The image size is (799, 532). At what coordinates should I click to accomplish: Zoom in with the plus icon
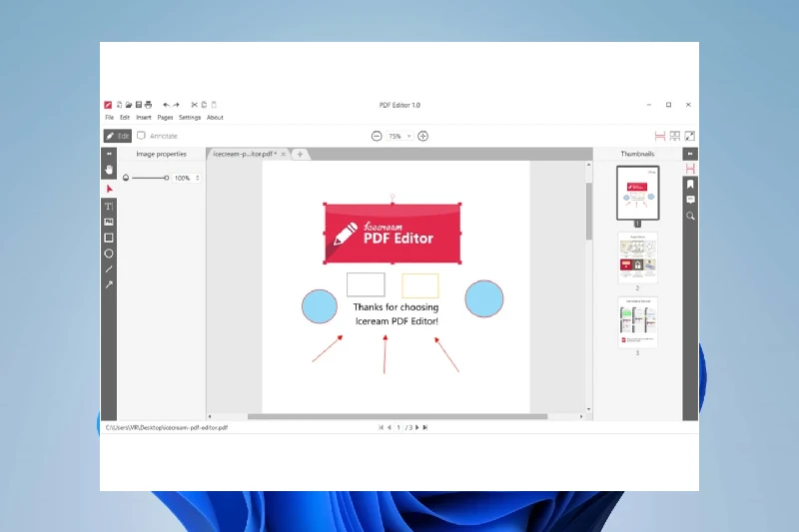pos(422,136)
